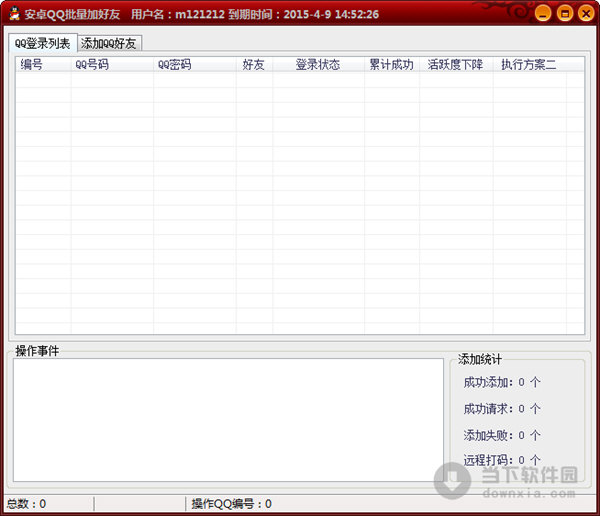This screenshot has height=516, width=600.
Task: Close the window with the X button
Action: click(586, 14)
